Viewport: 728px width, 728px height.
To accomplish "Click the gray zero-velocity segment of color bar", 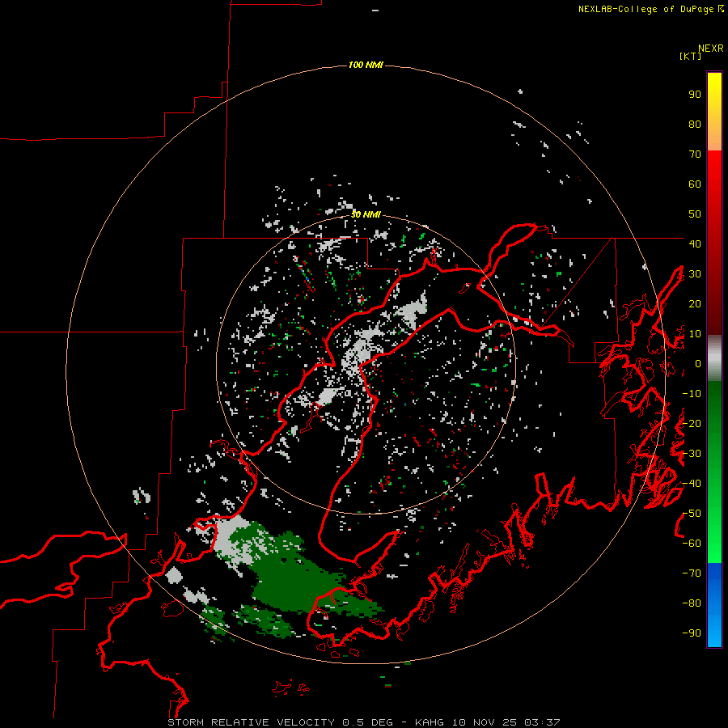I will [714, 358].
